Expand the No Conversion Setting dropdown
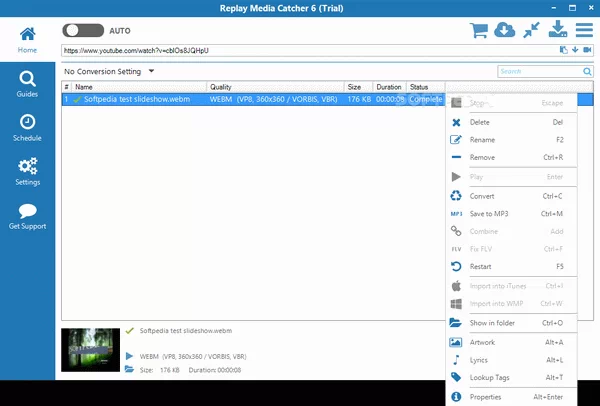 [109, 71]
